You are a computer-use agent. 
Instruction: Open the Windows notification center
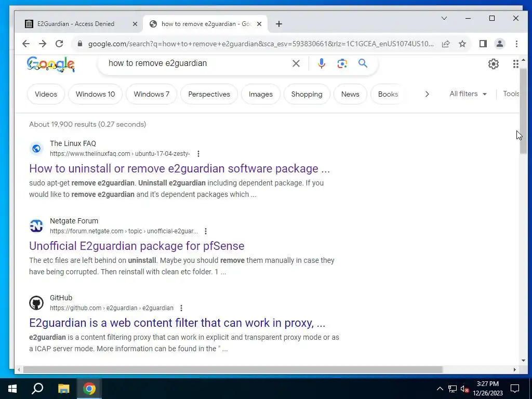(x=515, y=389)
